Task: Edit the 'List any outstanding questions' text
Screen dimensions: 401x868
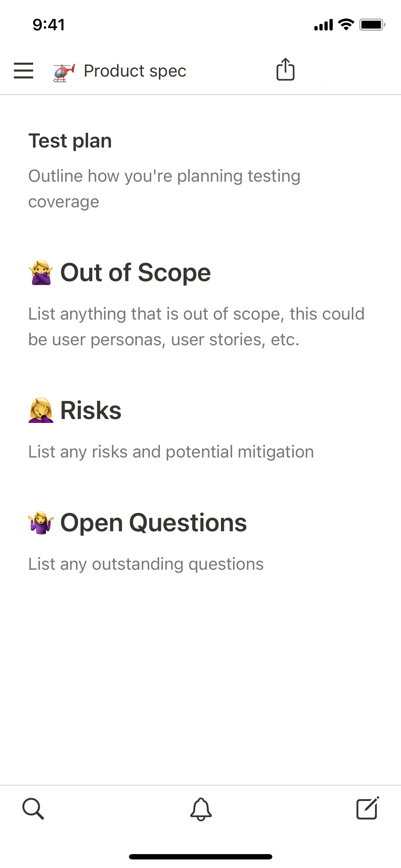Action: coord(146,564)
